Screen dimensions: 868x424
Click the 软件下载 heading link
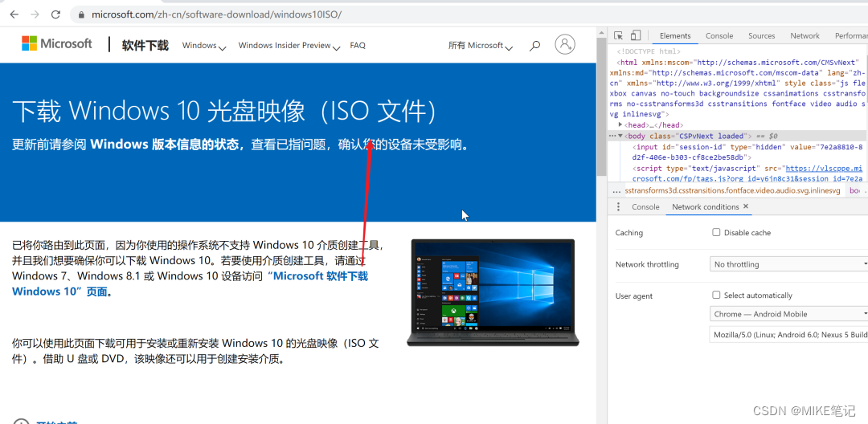[x=145, y=45]
